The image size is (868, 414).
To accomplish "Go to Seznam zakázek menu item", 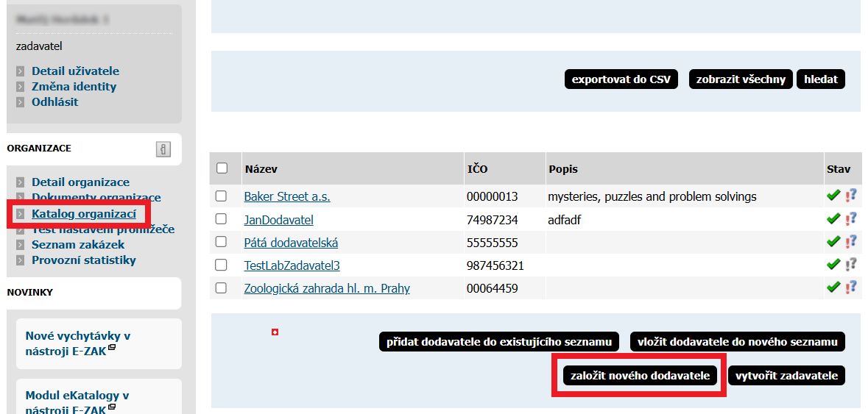I will coord(77,245).
